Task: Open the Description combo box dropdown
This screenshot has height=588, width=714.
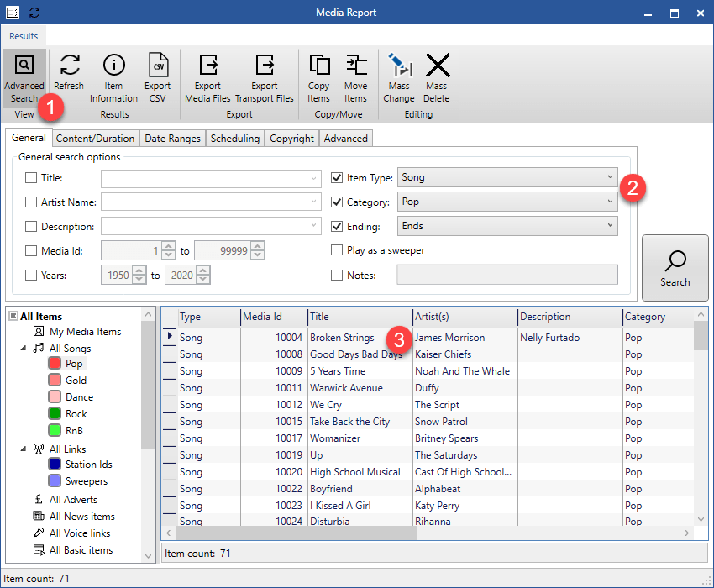Action: (314, 225)
